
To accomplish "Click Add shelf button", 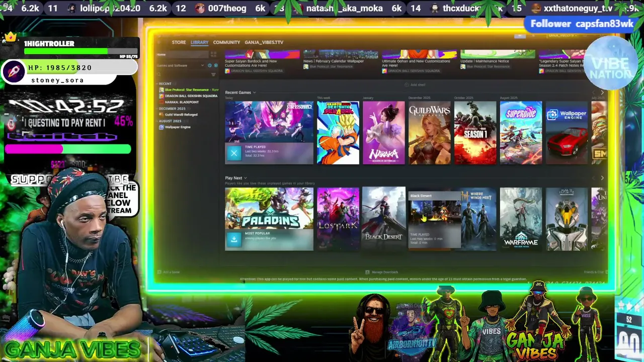I will (415, 84).
